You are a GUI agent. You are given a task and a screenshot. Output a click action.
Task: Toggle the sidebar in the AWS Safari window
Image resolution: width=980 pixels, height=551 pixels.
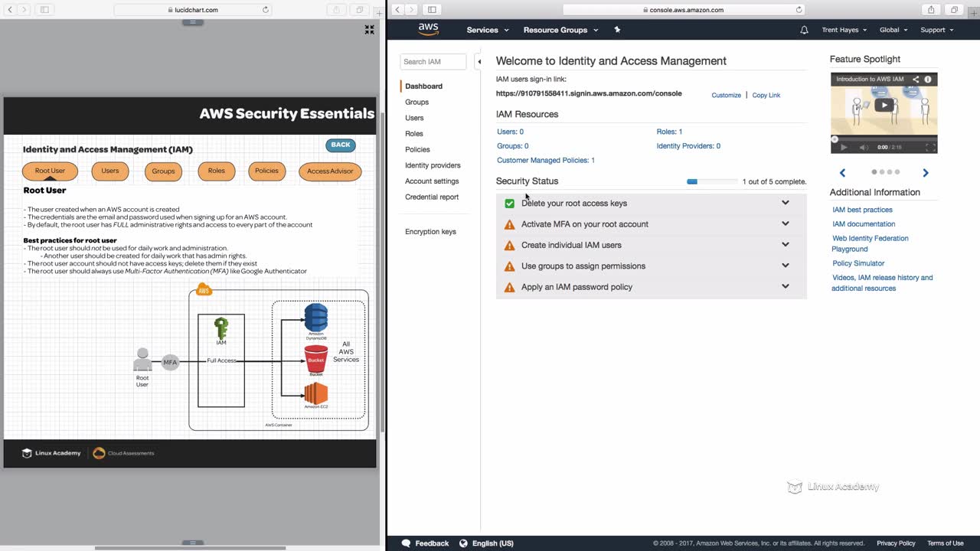[432, 10]
